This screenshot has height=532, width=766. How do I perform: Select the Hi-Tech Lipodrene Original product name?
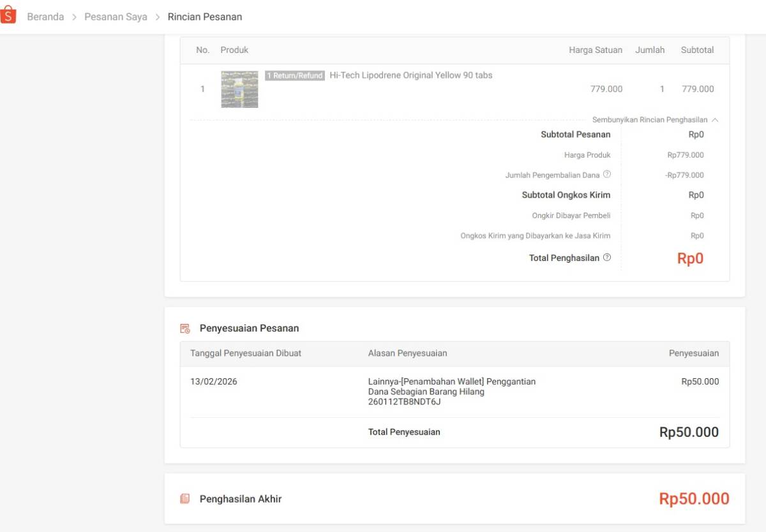[410, 75]
